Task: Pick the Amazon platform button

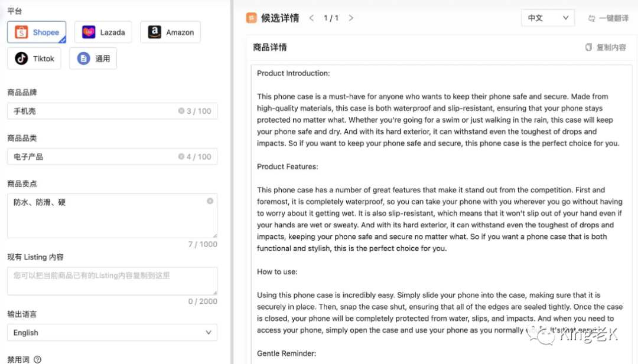Action: (171, 32)
